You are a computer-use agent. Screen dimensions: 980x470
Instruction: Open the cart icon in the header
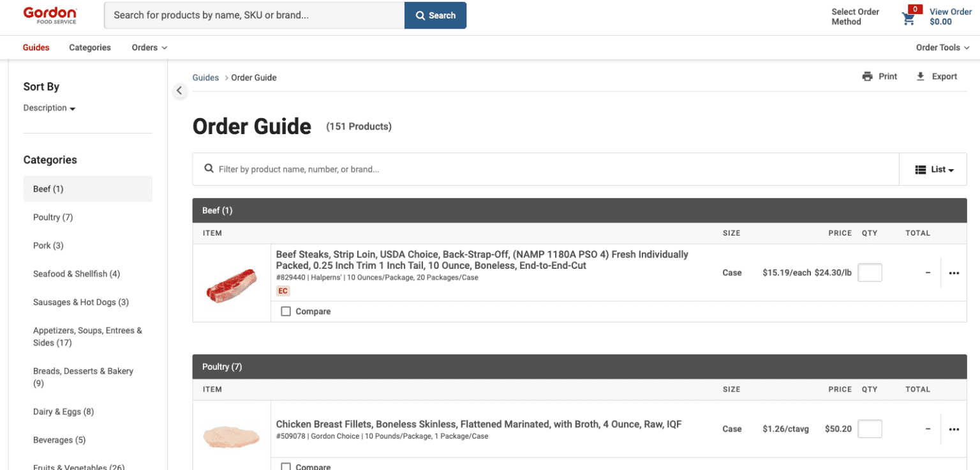click(x=909, y=17)
